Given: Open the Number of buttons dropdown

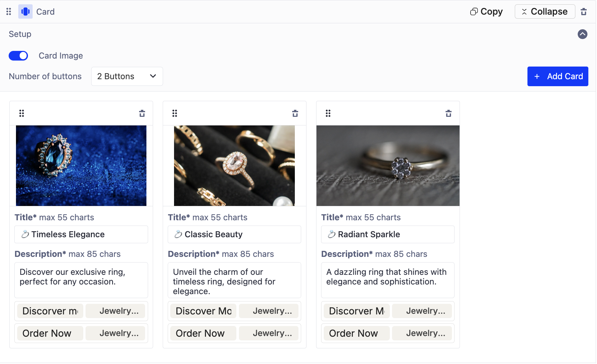Looking at the screenshot, I should pyautogui.click(x=127, y=77).
